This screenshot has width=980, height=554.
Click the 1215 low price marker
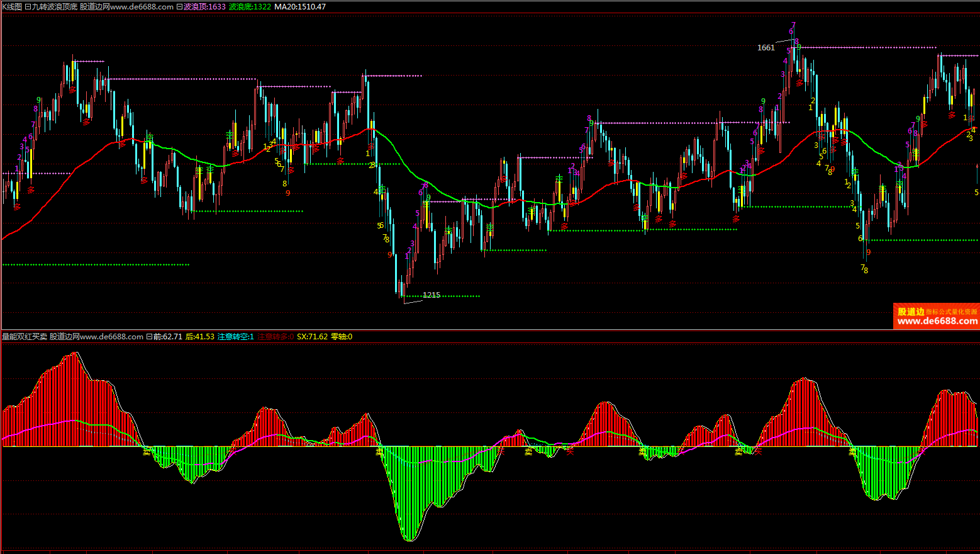(431, 295)
